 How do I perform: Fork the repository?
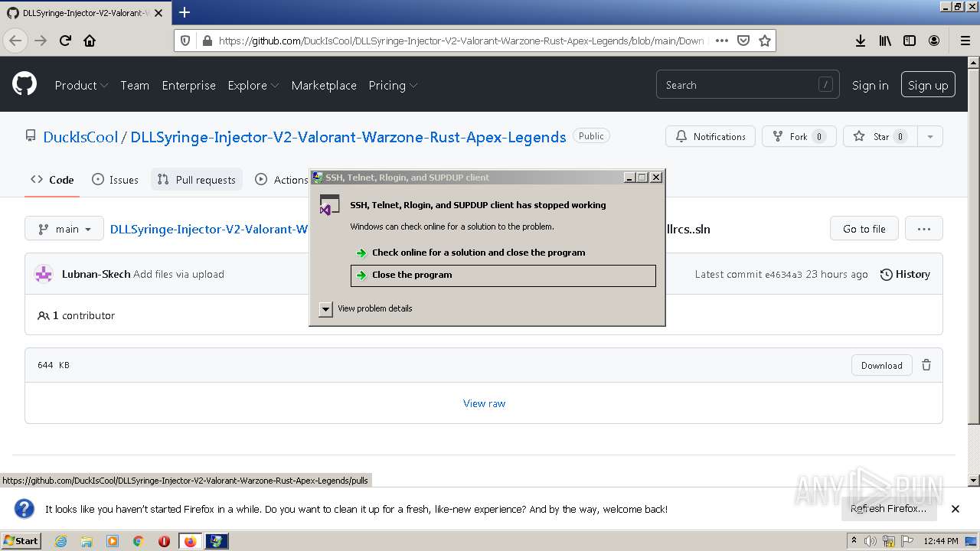click(x=799, y=136)
